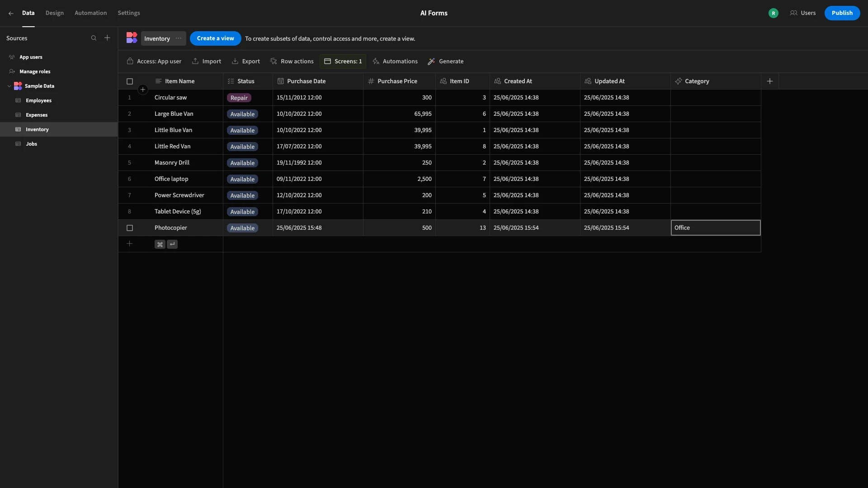The height and width of the screenshot is (488, 868).
Task: Edit the Office category cell
Action: point(716,228)
